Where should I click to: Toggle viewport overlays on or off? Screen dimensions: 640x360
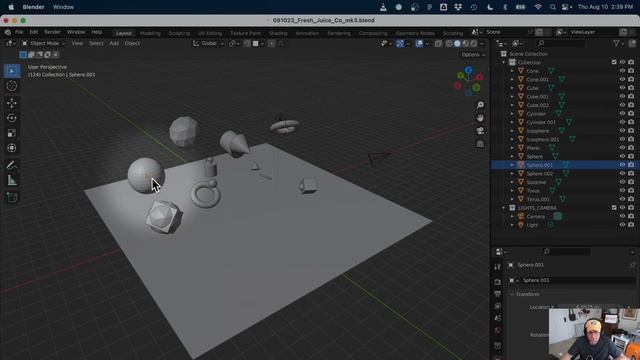coord(419,43)
